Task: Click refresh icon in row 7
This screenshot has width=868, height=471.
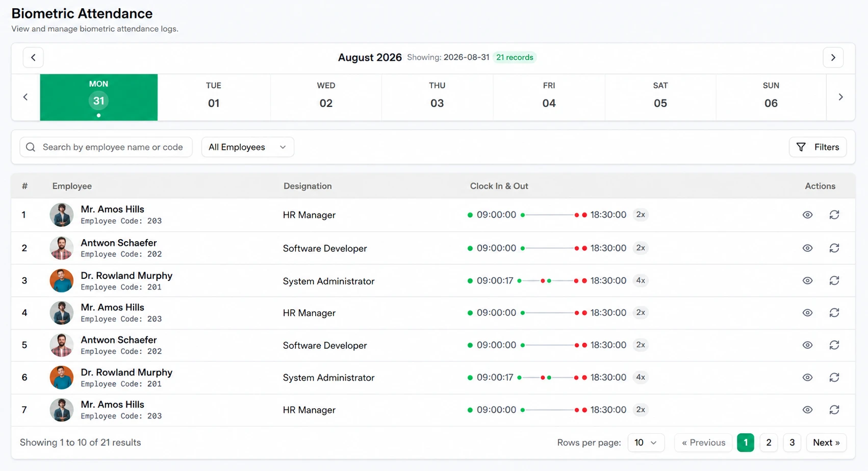Action: (834, 410)
